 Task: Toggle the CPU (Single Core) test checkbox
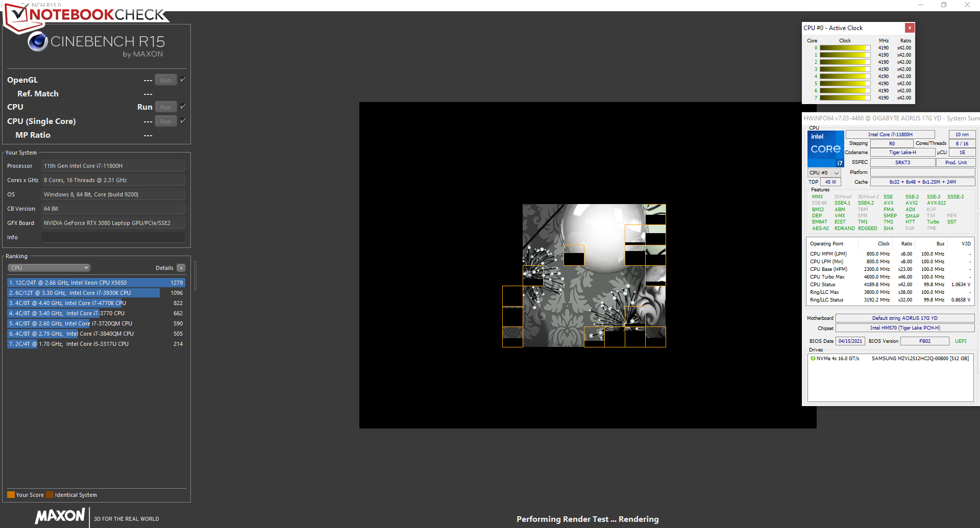pos(183,121)
